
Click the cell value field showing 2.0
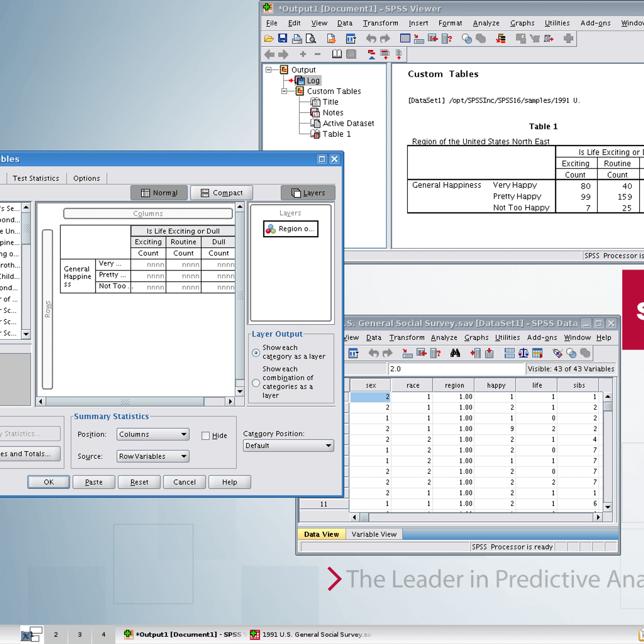pos(456,369)
